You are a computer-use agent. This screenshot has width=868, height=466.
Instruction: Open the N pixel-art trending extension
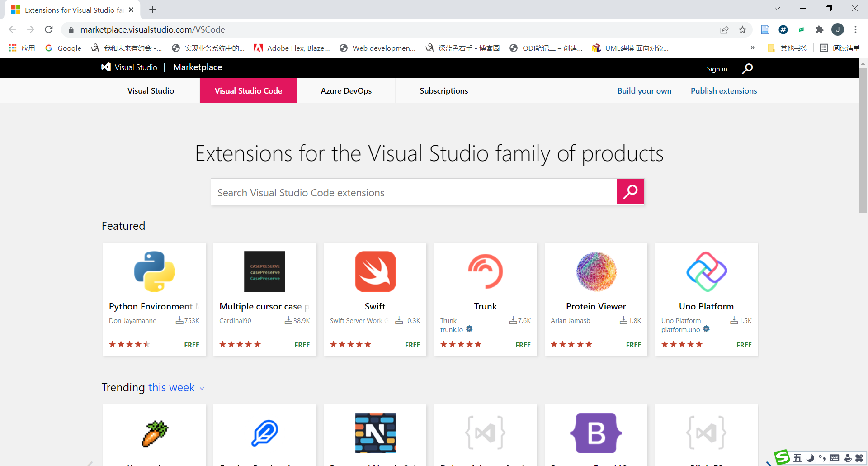coord(375,433)
